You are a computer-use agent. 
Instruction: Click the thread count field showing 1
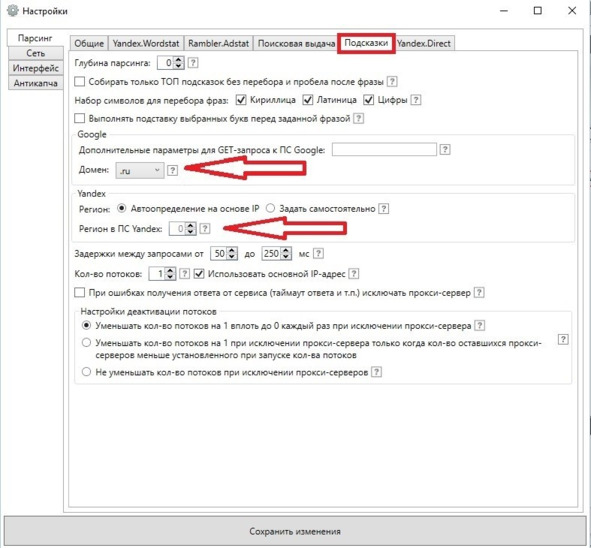[x=157, y=274]
